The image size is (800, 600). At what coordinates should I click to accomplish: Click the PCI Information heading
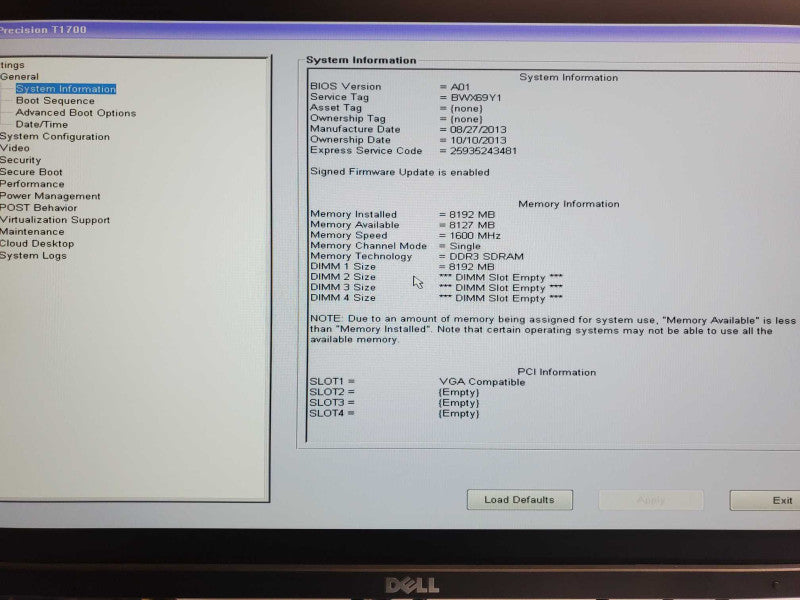[557, 372]
